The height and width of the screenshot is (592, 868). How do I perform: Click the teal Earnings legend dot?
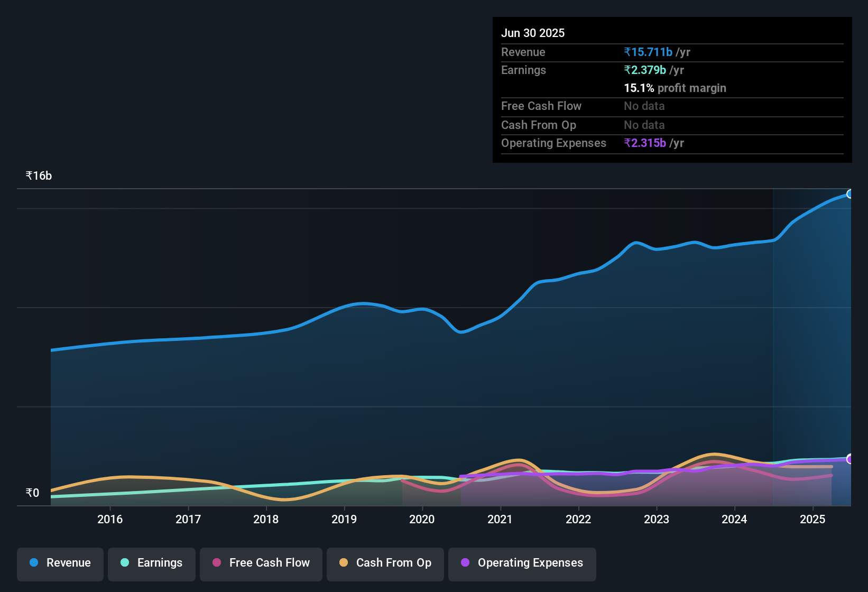point(125,563)
